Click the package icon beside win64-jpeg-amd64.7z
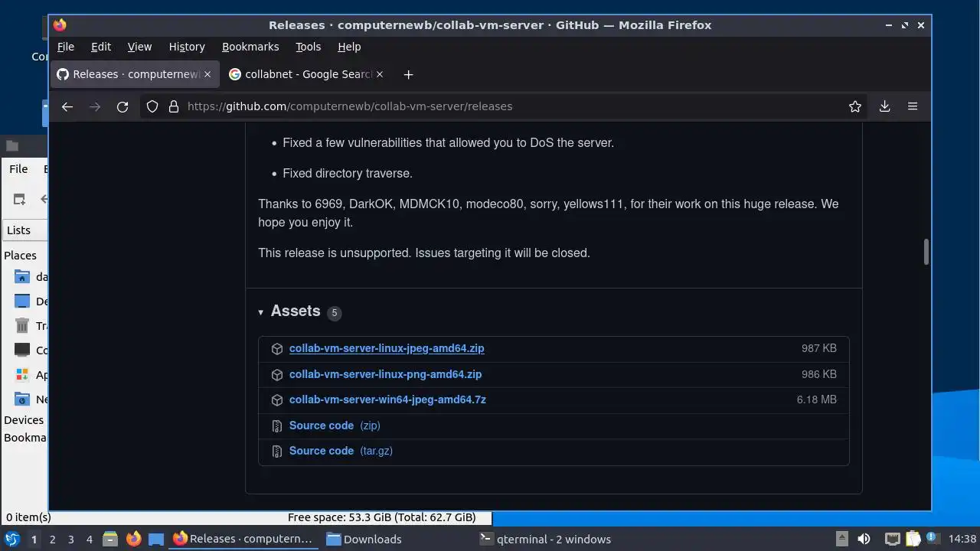The image size is (980, 551). 277,399
